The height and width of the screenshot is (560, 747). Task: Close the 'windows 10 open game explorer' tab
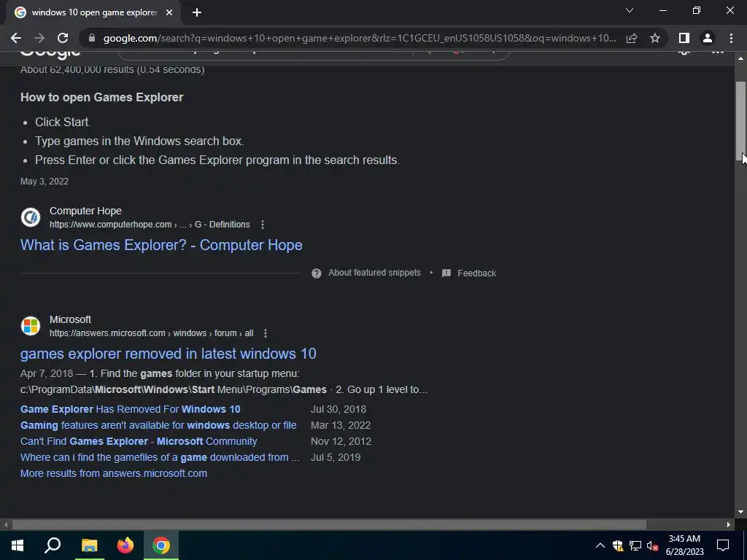click(x=169, y=13)
